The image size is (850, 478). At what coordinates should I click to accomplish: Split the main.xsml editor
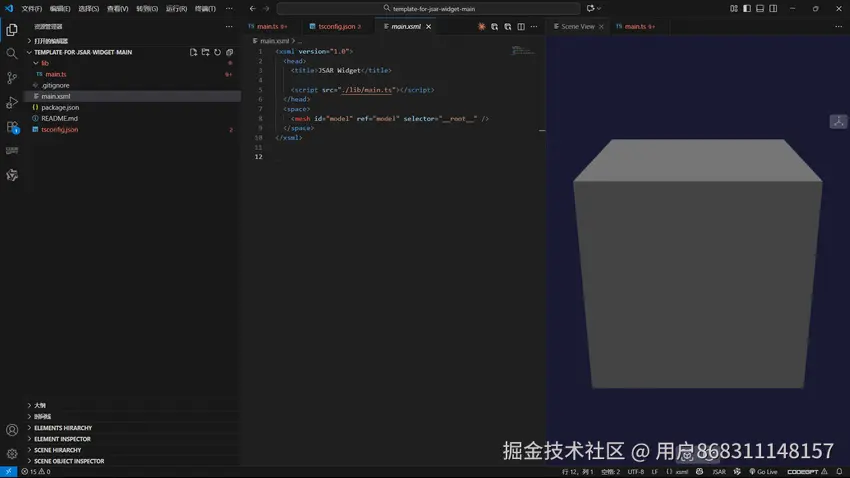click(x=521, y=27)
